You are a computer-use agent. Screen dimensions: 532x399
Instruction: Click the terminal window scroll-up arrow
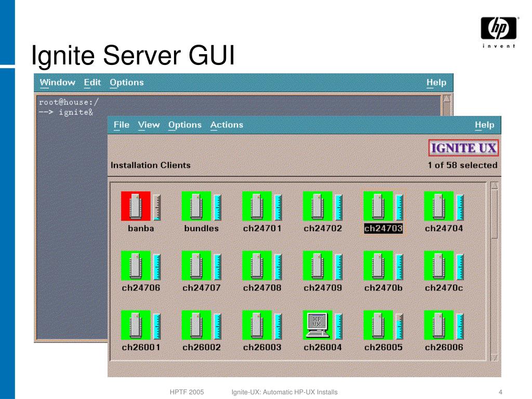pyautogui.click(x=446, y=99)
